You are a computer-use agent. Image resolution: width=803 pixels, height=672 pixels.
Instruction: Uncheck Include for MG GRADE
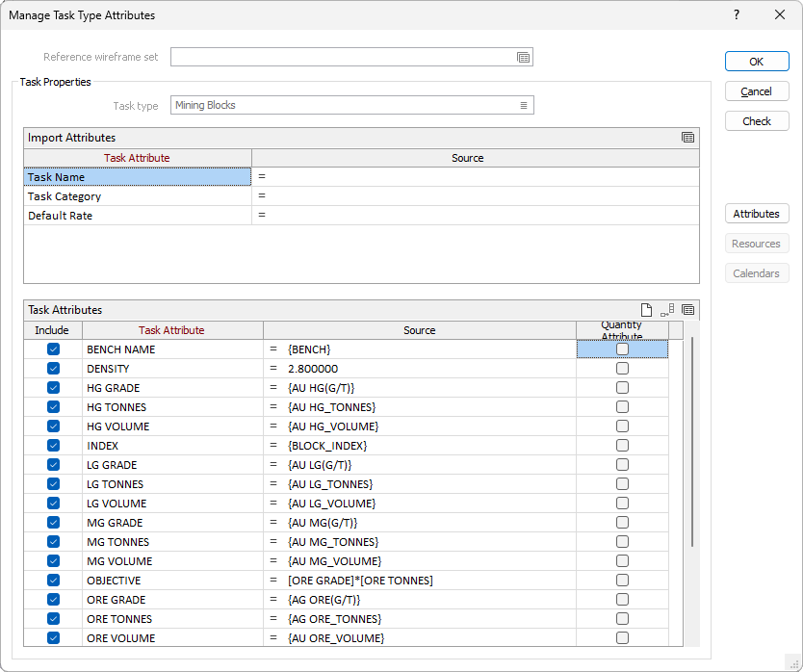pyautogui.click(x=53, y=523)
